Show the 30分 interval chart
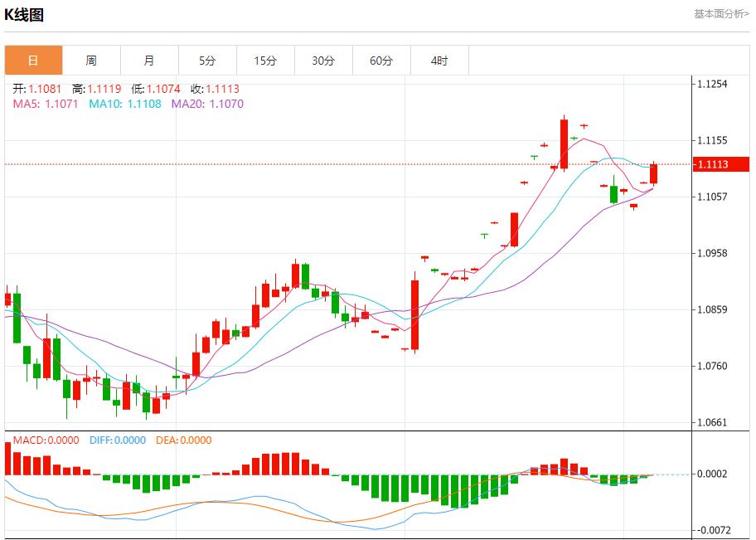The image size is (756, 540). tap(323, 61)
